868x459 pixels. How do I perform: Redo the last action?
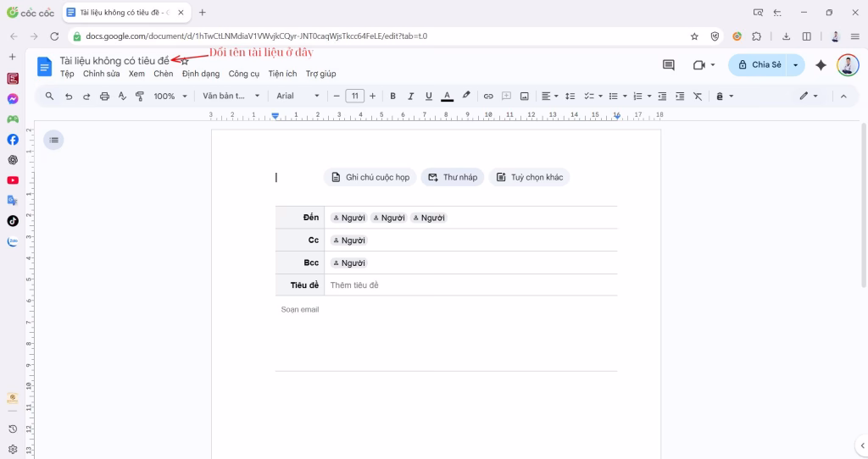(x=86, y=97)
